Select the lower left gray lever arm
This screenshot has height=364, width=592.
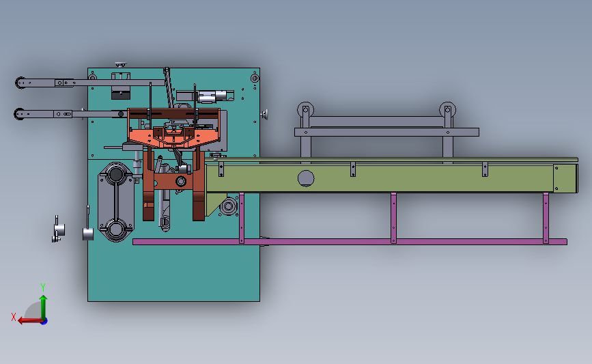[x=70, y=113]
